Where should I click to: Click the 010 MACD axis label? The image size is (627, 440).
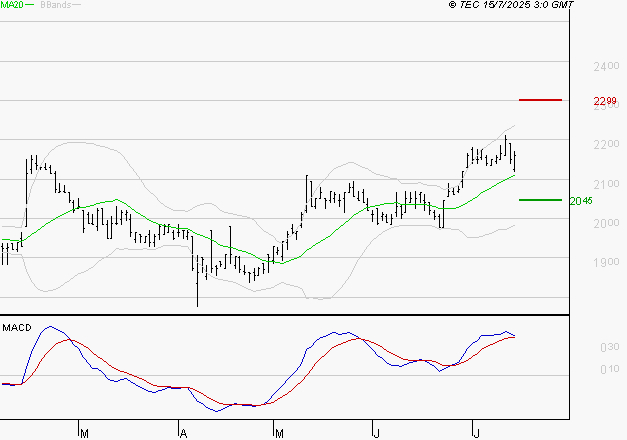[x=607, y=370]
